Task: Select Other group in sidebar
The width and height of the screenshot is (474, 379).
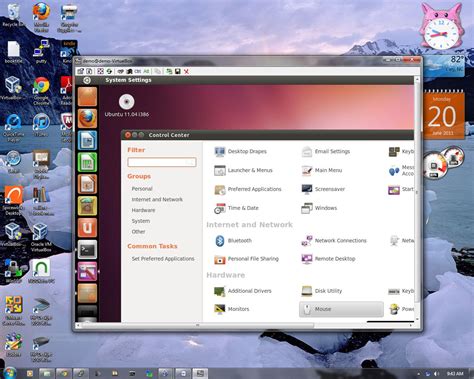Action: tap(138, 232)
